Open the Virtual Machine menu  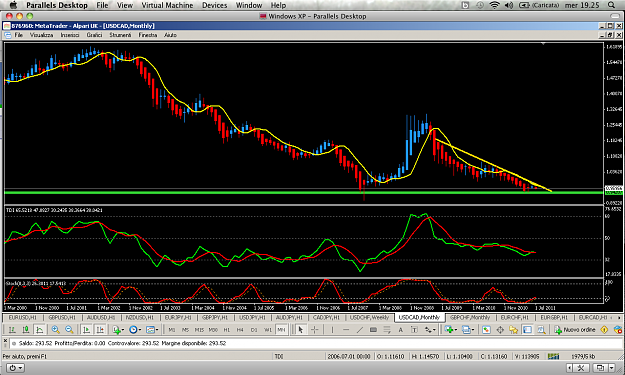click(x=167, y=5)
